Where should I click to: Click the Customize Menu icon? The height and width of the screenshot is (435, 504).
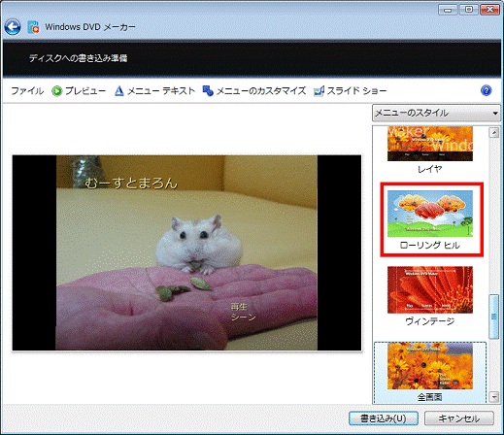[x=208, y=90]
